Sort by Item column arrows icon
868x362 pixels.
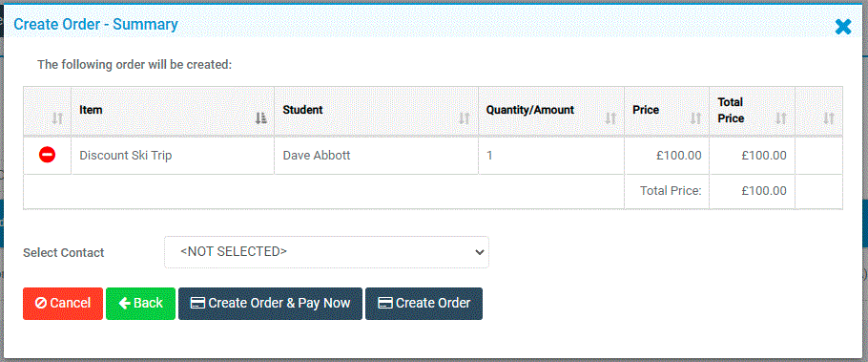coord(261,118)
